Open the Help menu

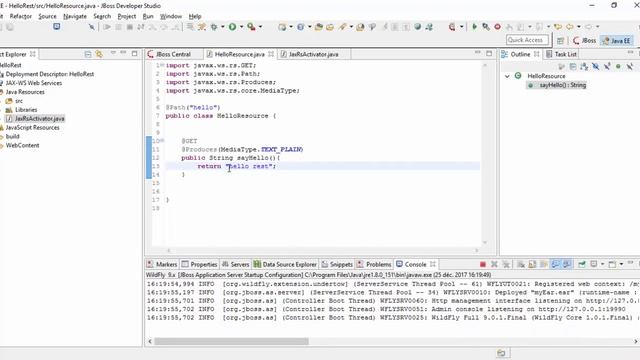195,16
